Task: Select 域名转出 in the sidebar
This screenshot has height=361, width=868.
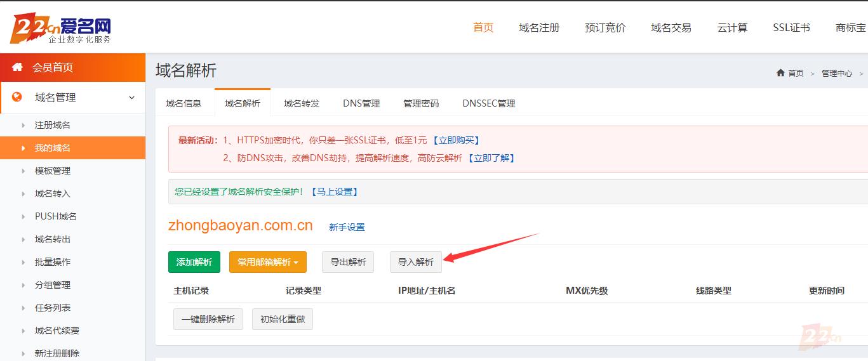Action: [x=53, y=239]
